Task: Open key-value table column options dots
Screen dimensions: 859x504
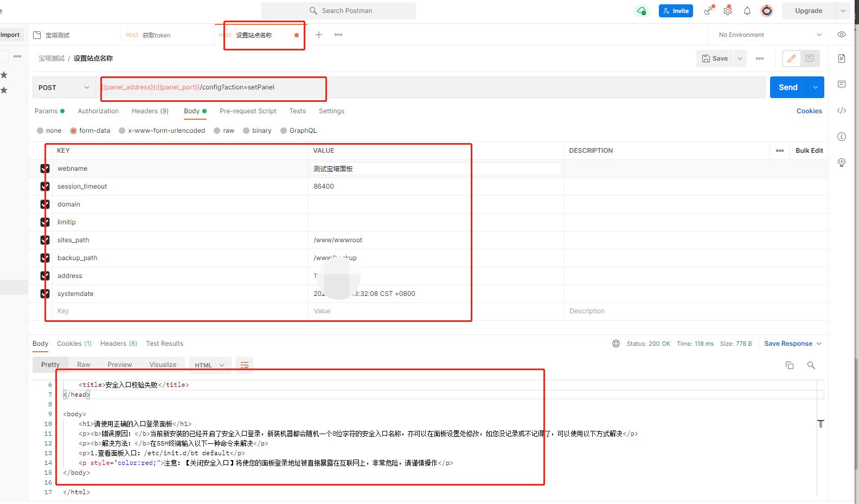Action: pos(780,151)
